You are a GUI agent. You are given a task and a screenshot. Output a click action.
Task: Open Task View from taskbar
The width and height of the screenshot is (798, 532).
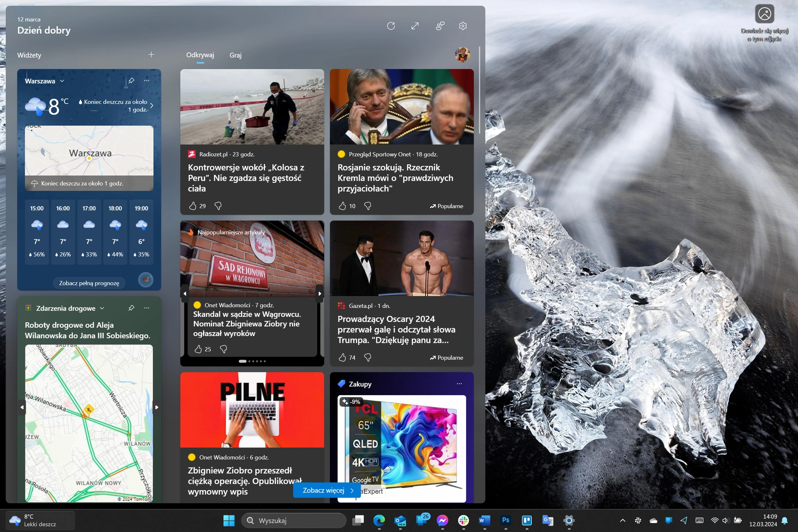point(358,520)
